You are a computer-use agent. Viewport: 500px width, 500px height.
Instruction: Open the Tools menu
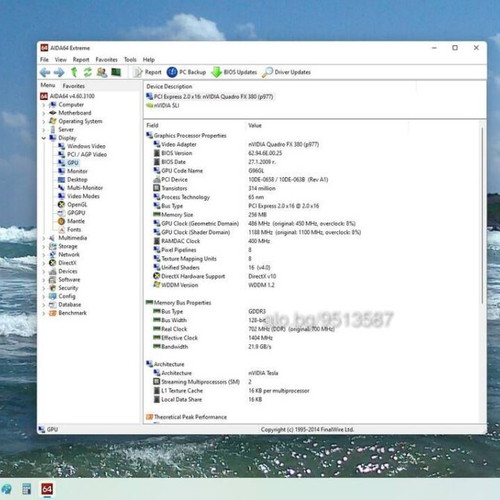point(130,60)
